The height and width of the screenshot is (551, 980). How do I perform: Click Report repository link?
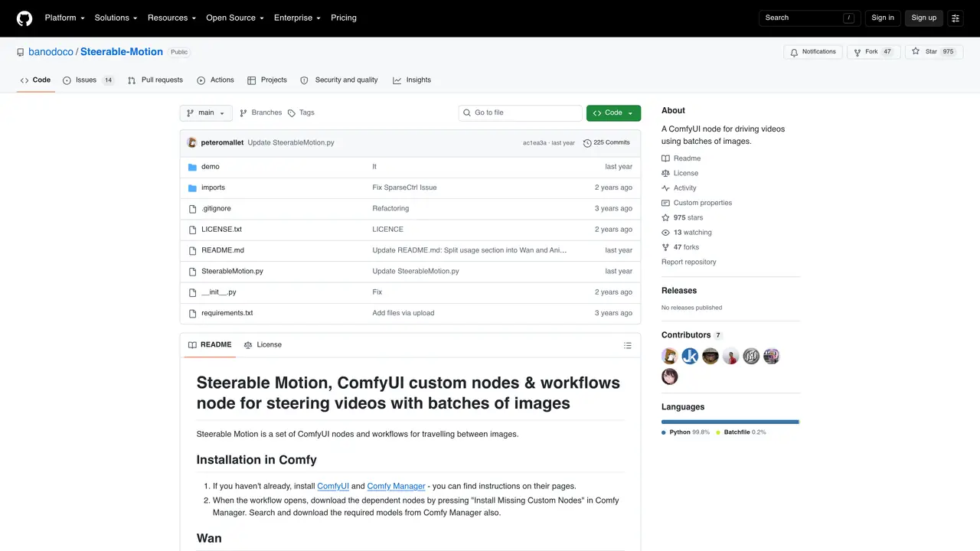689,262
